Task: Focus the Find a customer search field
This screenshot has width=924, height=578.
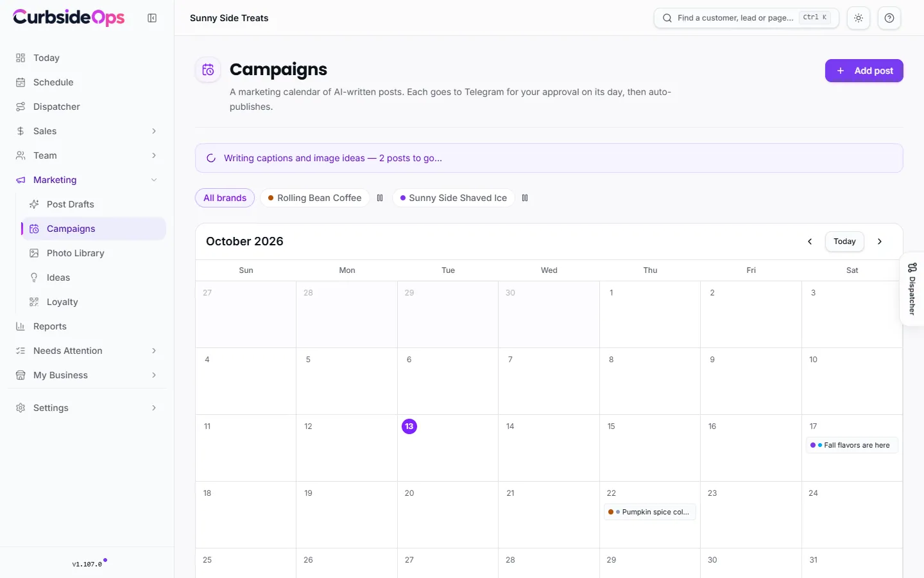Action: click(x=746, y=18)
